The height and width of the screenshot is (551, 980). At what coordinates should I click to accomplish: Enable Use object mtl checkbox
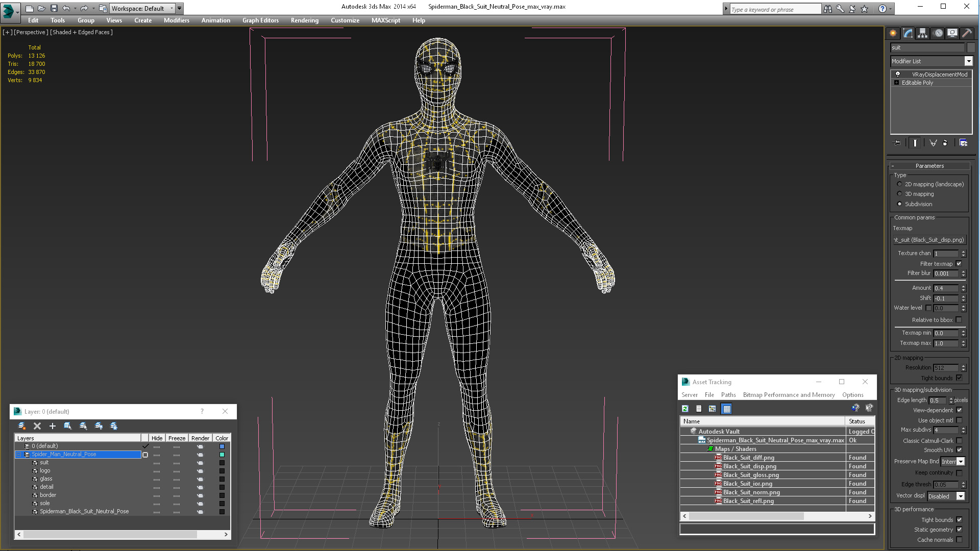(x=959, y=420)
